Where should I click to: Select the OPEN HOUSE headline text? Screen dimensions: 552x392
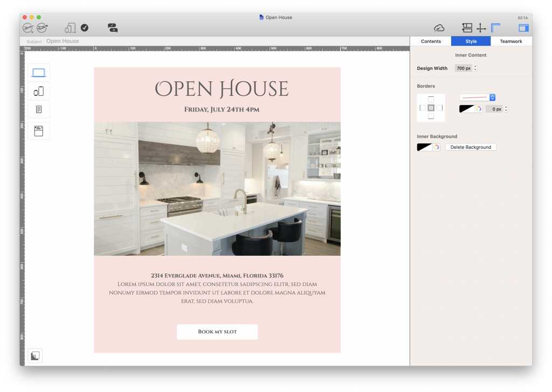(222, 89)
